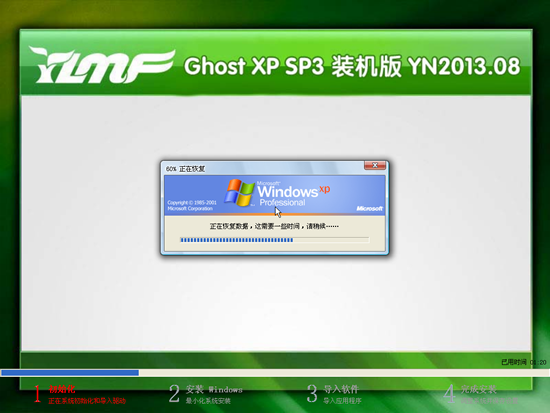Click the overall installation progress bar at the bottom
Screen dimensions: 550x413
click(x=275, y=373)
